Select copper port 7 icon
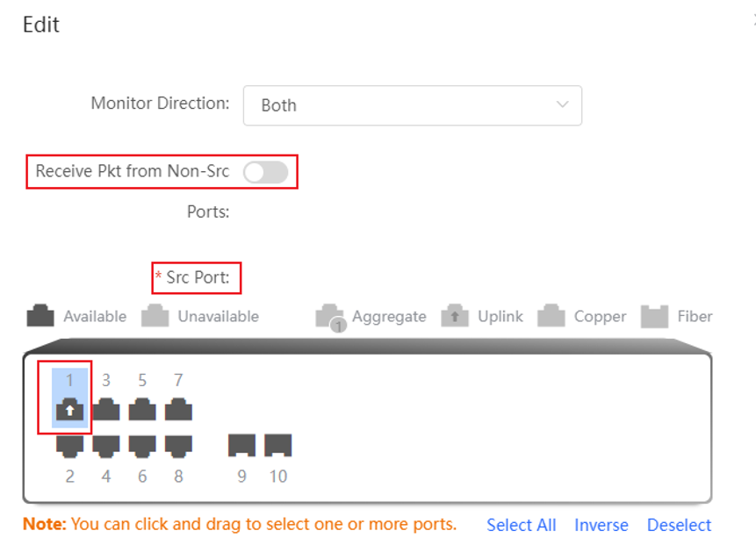756x545 pixels. click(x=178, y=409)
